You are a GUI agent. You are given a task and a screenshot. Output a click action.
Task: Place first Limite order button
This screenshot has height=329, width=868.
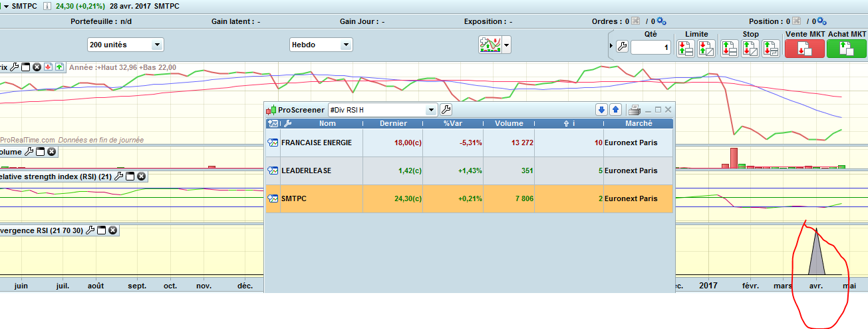pyautogui.click(x=686, y=48)
